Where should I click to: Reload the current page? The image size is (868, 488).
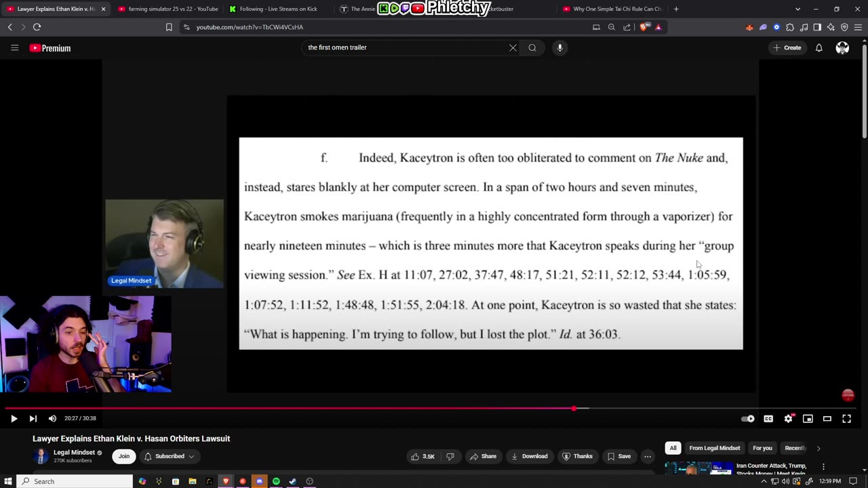tap(37, 27)
